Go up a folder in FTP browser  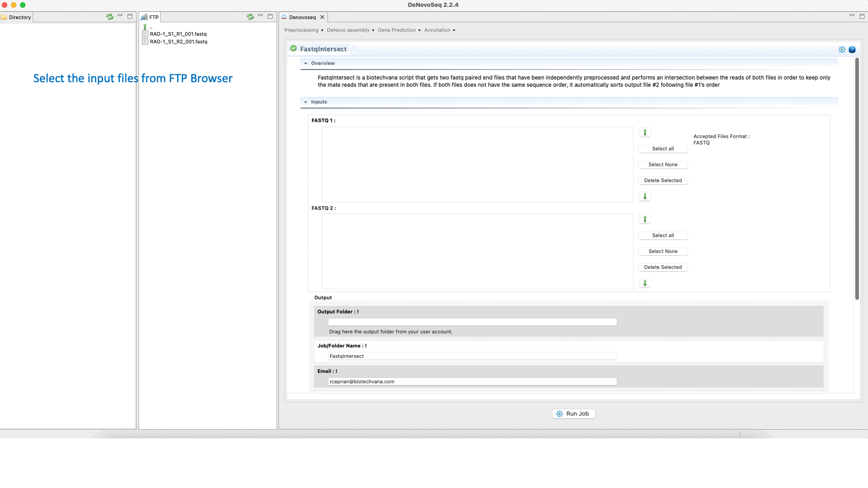click(x=146, y=27)
